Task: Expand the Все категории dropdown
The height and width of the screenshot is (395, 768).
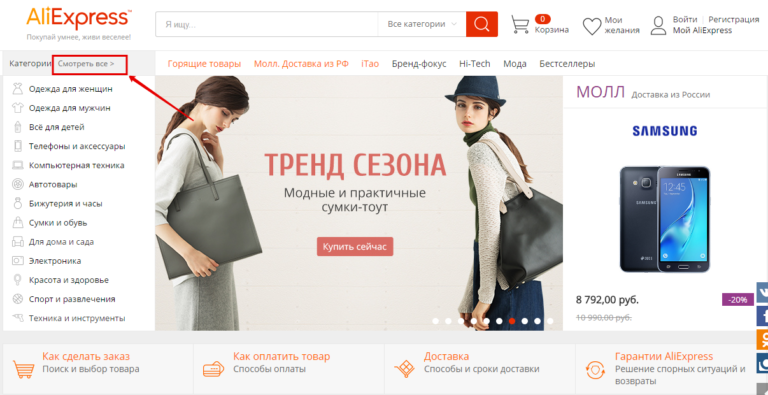Action: click(x=422, y=24)
